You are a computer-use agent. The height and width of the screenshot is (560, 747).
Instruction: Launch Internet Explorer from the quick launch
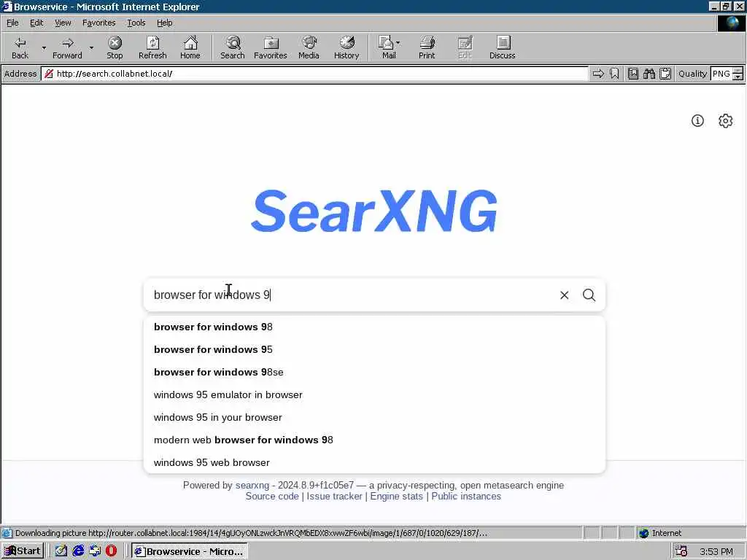(x=78, y=551)
